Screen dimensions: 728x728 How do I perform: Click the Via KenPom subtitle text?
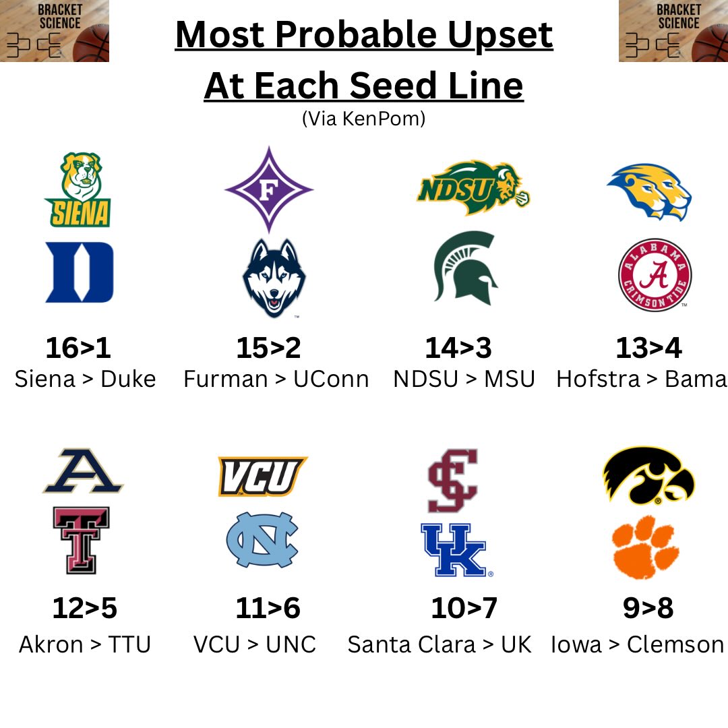click(364, 119)
